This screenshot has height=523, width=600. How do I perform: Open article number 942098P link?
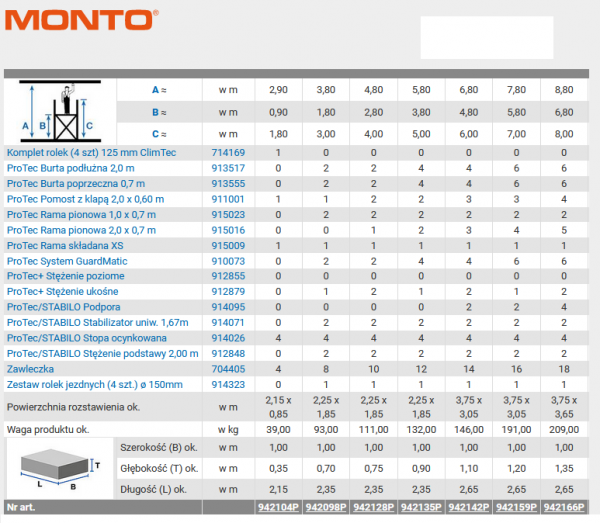[326, 507]
